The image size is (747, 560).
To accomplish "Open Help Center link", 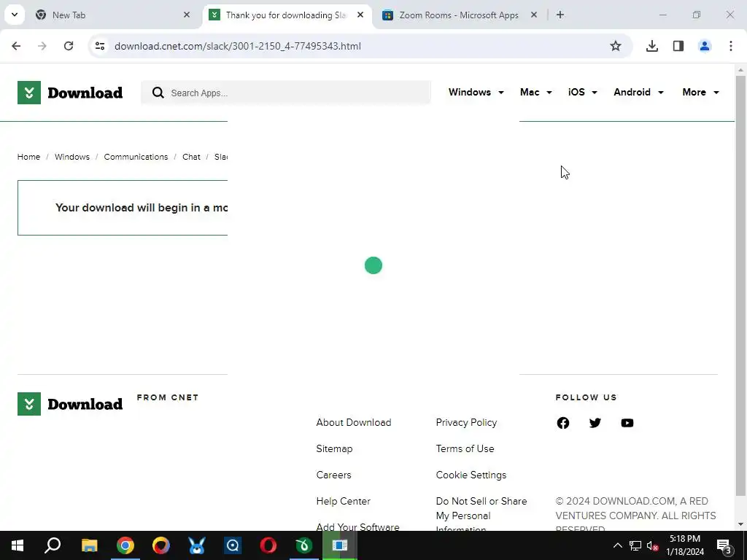I will click(343, 501).
